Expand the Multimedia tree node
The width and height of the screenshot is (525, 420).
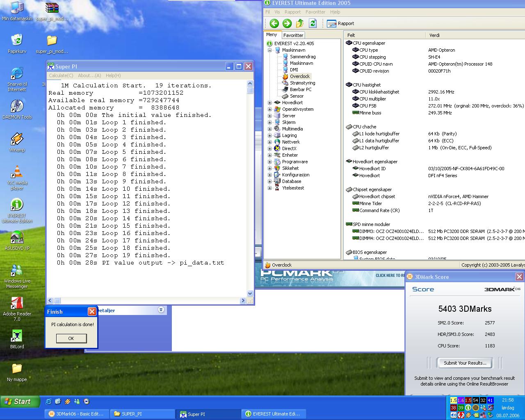click(270, 129)
